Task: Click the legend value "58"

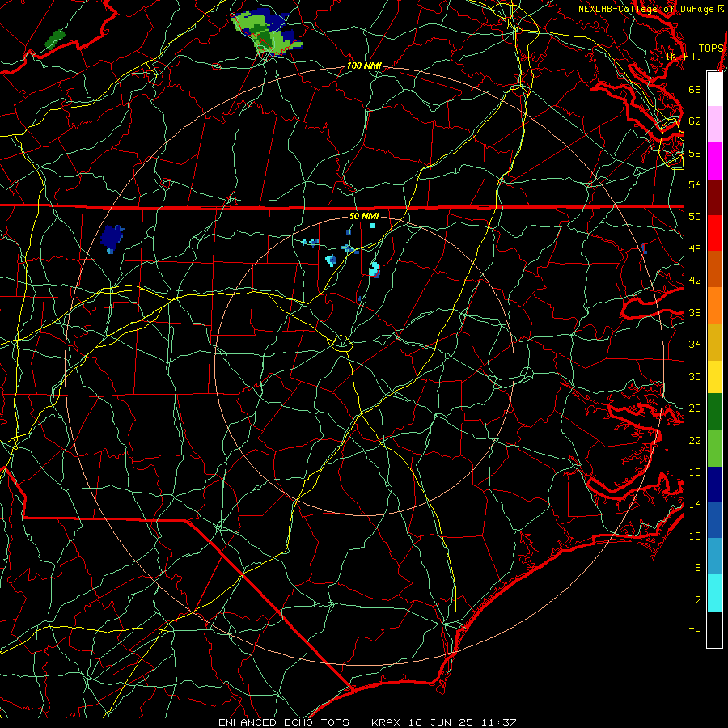Action: pos(695,153)
